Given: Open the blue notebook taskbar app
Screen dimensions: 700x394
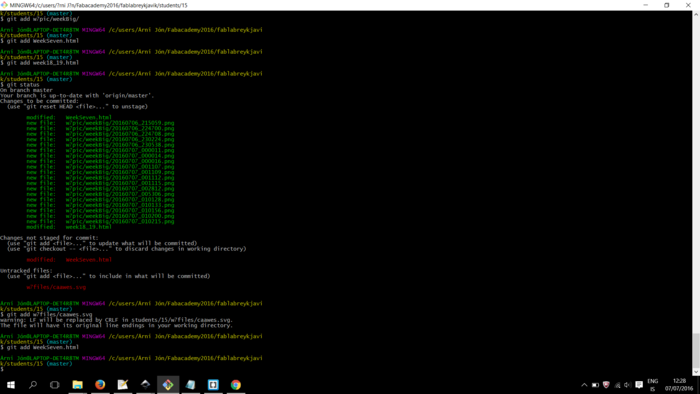Looking at the screenshot, I should pos(191,385).
